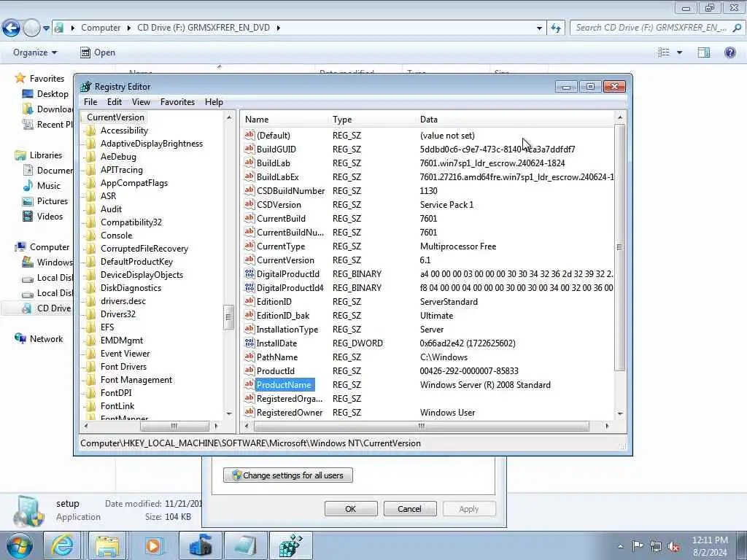Open the address bar history dropdown
This screenshot has height=560, width=747.
point(539,28)
